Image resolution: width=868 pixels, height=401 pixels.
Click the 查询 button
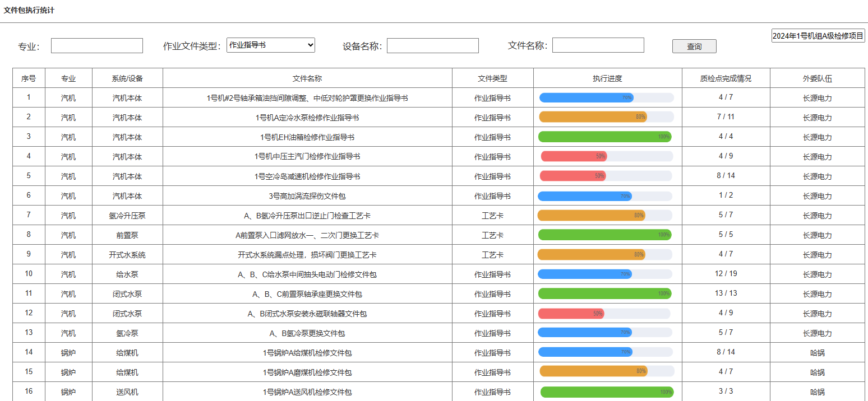pyautogui.click(x=694, y=46)
